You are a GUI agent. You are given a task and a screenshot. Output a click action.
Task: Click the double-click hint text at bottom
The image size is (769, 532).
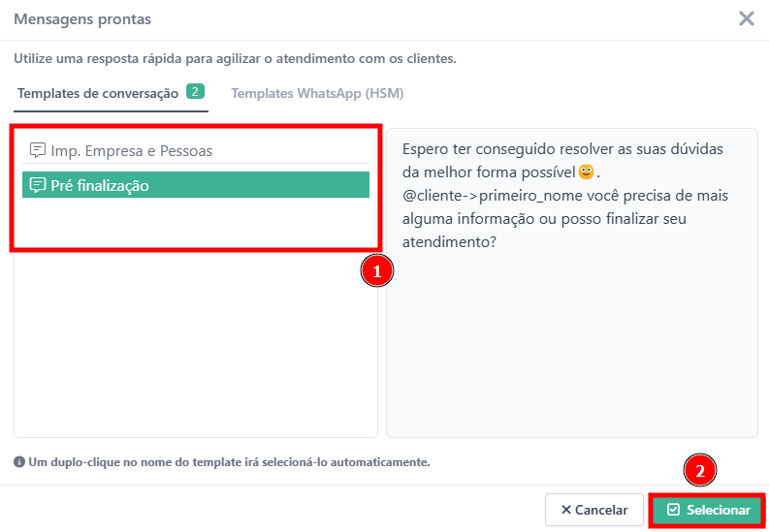coord(229,462)
